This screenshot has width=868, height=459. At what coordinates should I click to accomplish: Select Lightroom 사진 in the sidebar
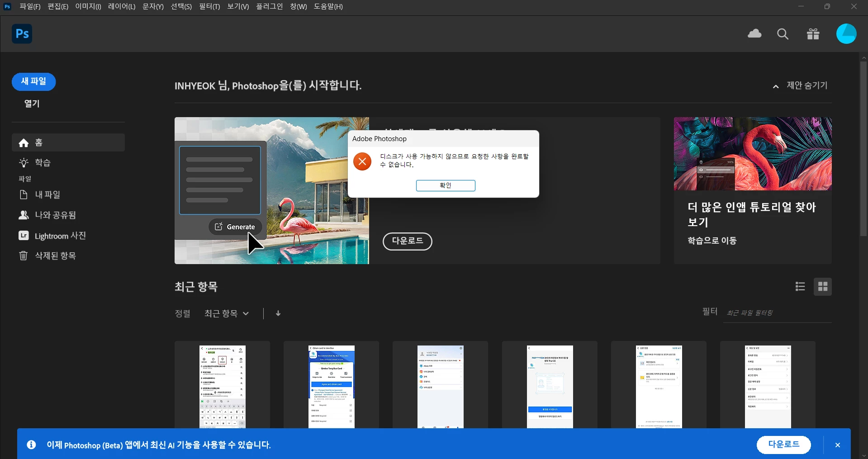point(68,236)
